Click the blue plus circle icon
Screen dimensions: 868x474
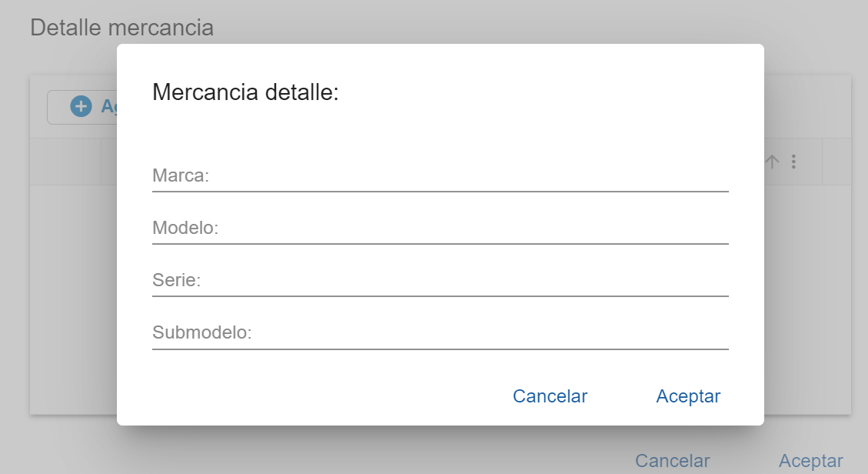[x=81, y=106]
